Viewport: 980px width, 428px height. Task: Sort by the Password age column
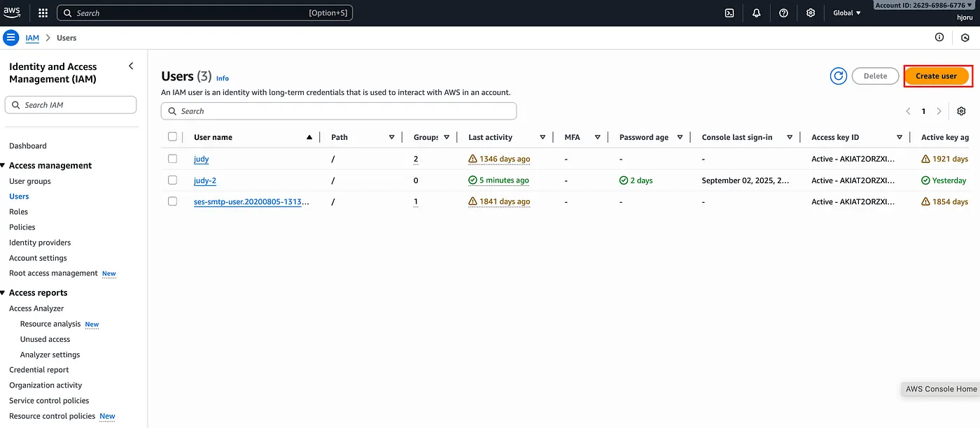tap(680, 137)
